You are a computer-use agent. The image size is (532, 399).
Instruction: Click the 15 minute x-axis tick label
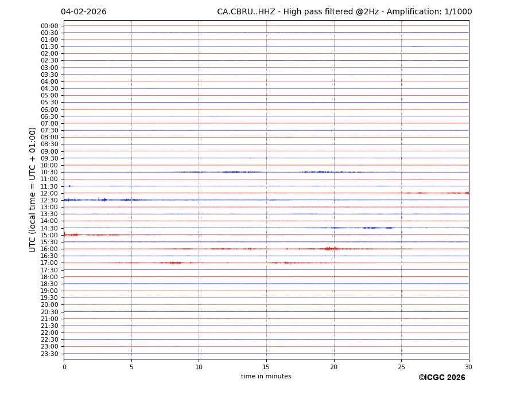(266, 367)
